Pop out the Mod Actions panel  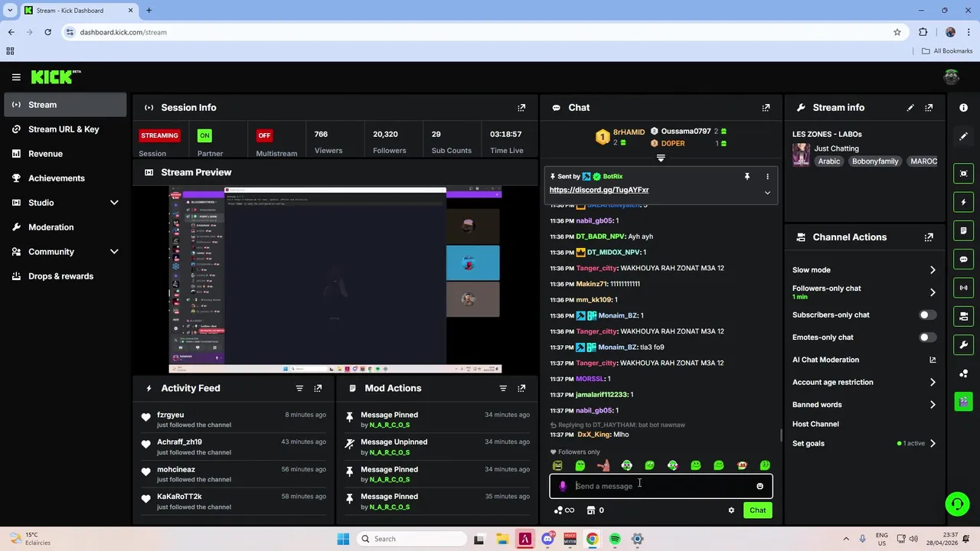521,388
